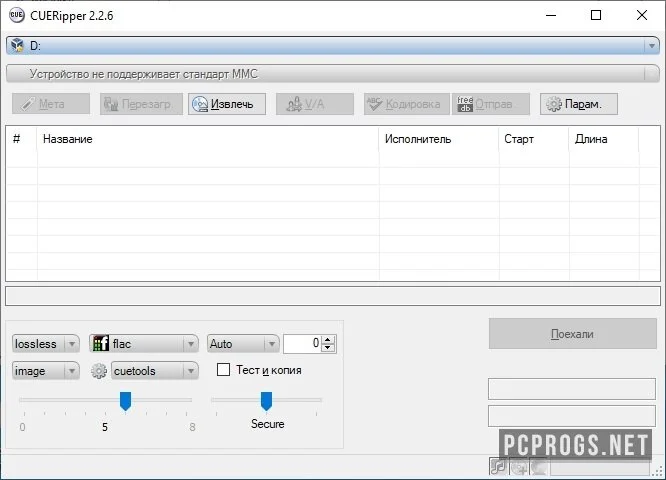Click the upper empty field under Поехали
Screen dimensions: 666x480
(572, 389)
